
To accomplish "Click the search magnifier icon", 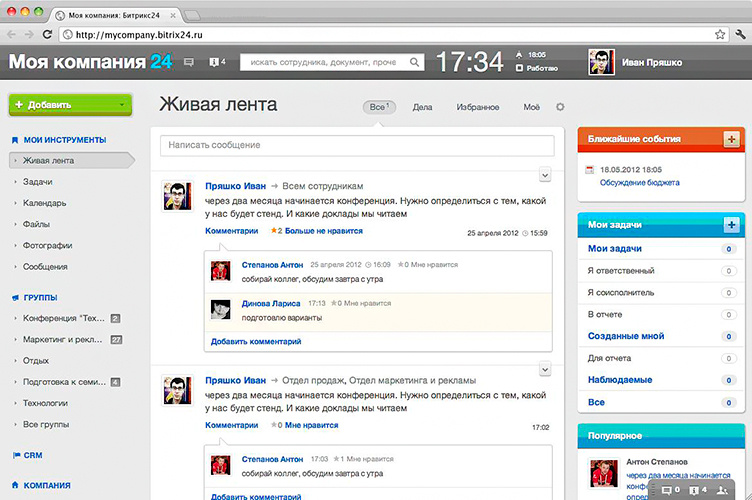I will 414,62.
